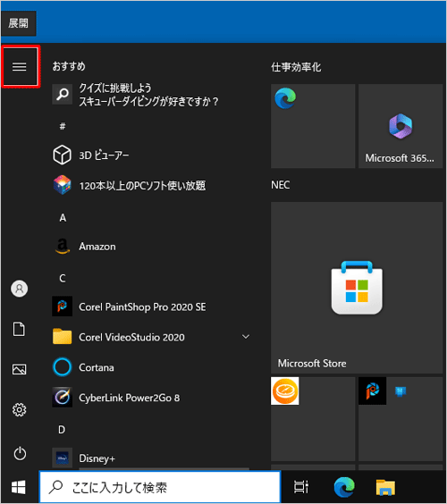This screenshot has width=447, height=504.
Task: Open the Microsoft Edge tile
Action: pos(313,126)
